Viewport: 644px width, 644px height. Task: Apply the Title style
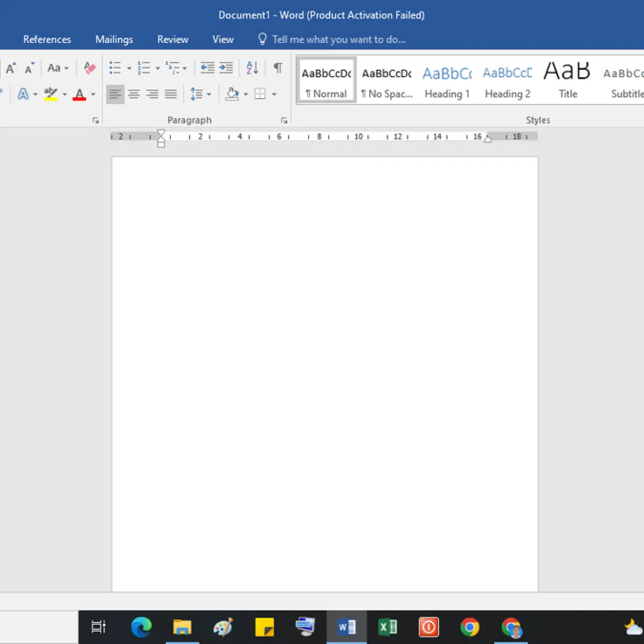pyautogui.click(x=568, y=80)
